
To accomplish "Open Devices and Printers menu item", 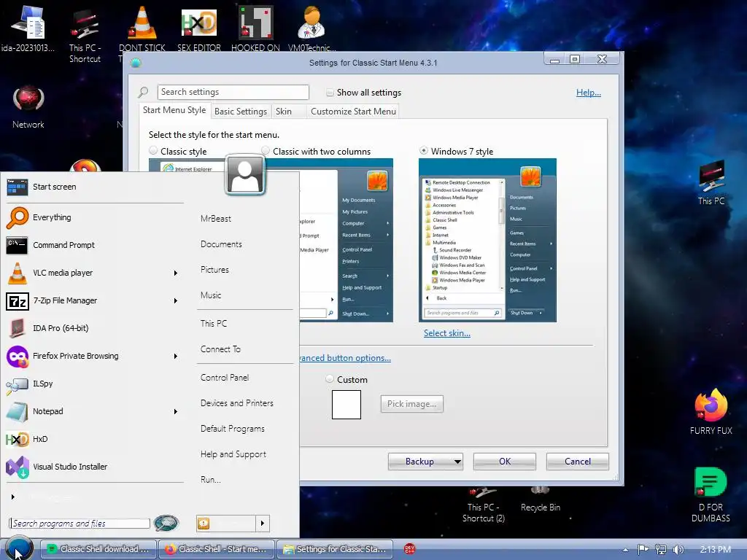I will (237, 403).
